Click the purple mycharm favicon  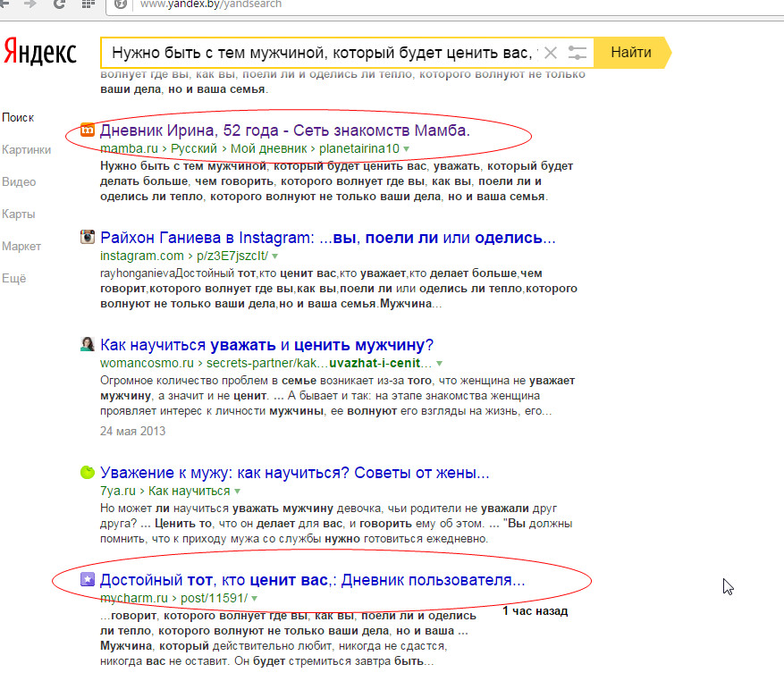88,579
